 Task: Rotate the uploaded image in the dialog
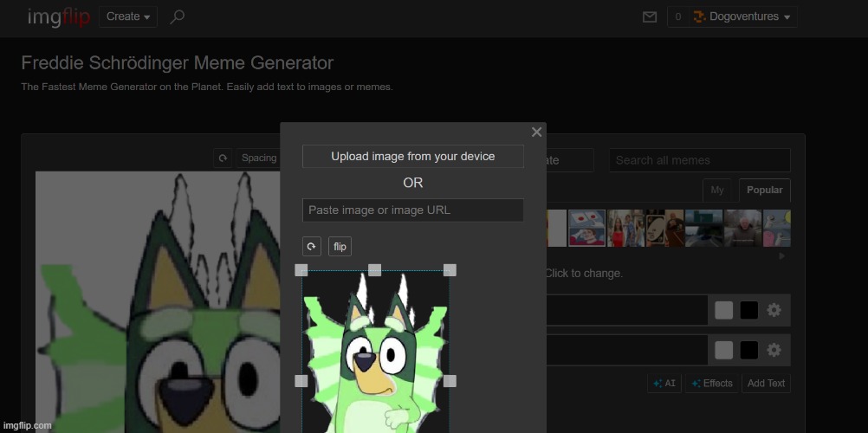click(312, 247)
